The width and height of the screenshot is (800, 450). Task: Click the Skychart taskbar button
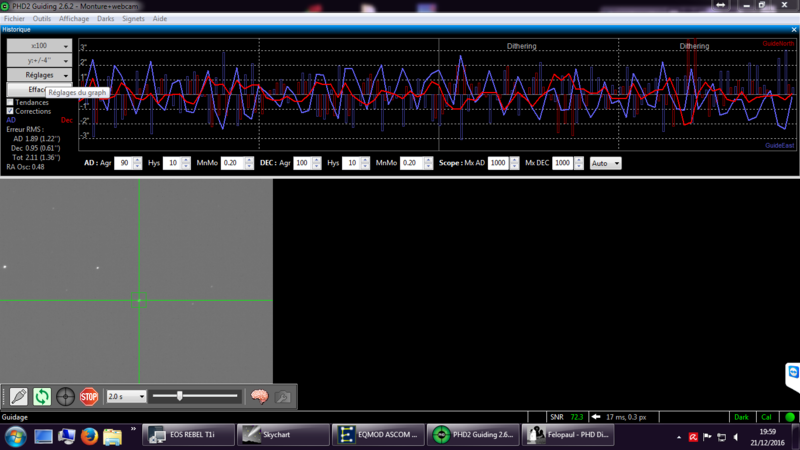[284, 435]
